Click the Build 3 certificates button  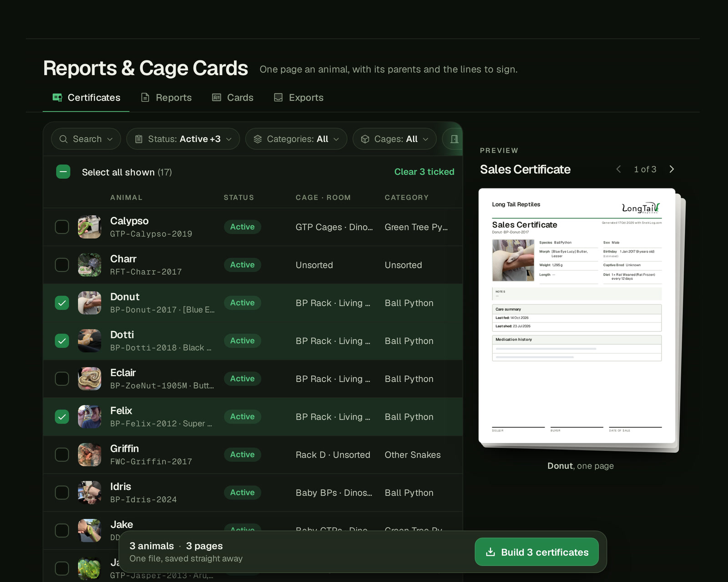coord(537,552)
